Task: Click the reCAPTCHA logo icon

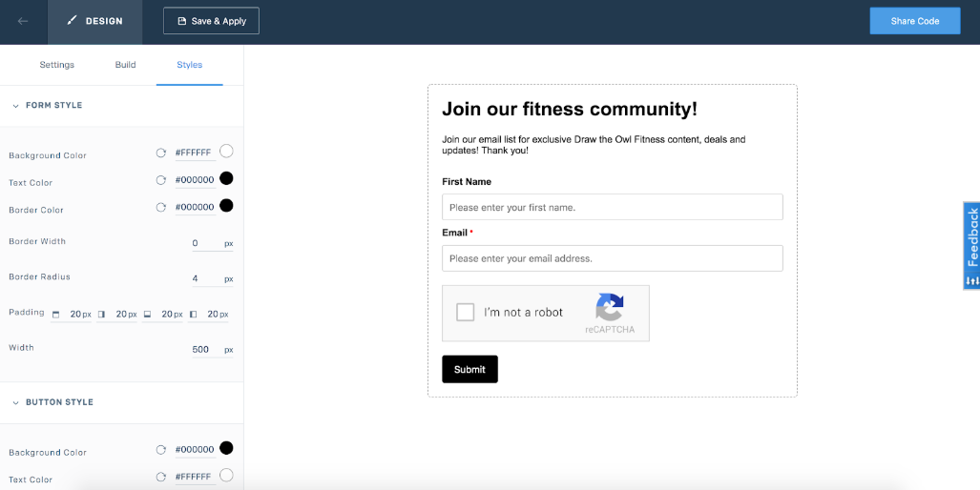Action: [x=610, y=307]
